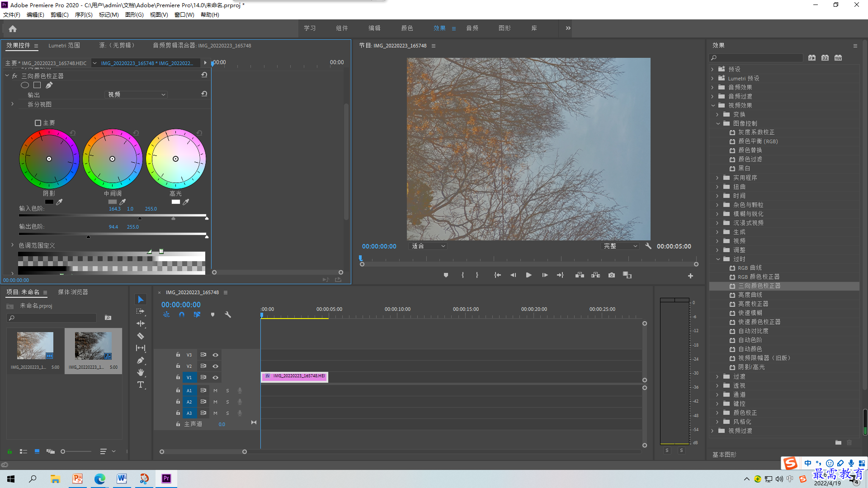868x488 pixels.
Task: Click the 输入色阶 slider track
Action: (113, 216)
